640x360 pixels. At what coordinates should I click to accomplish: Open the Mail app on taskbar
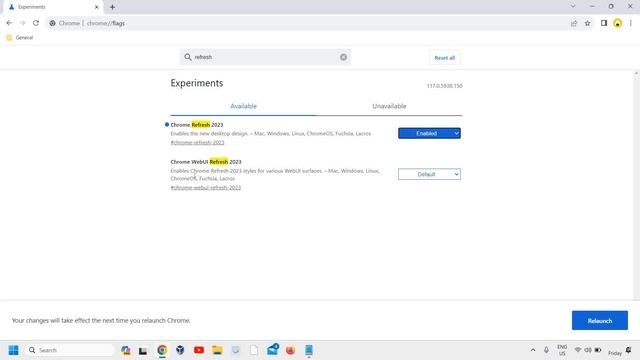273,349
